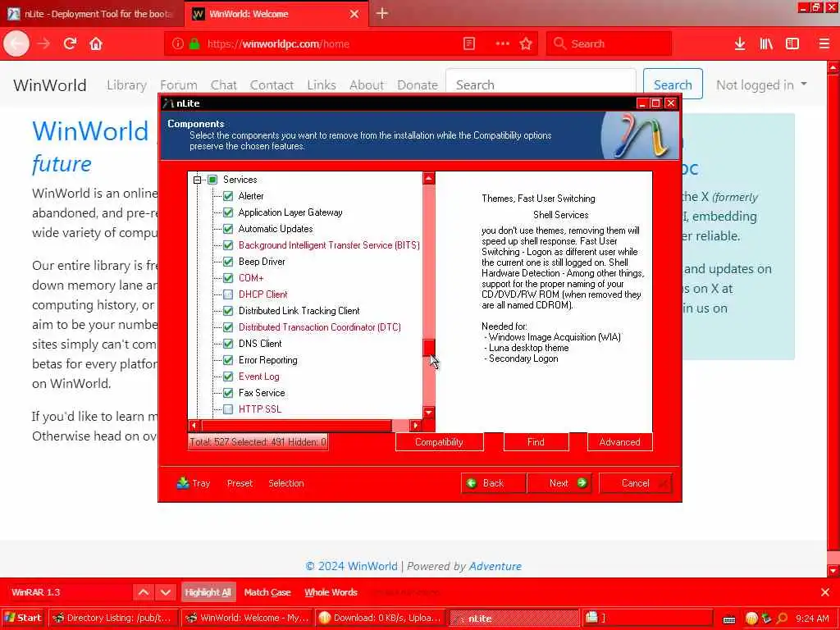This screenshot has width=840, height=630.
Task: Open page actions three-dot menu
Action: (503, 44)
